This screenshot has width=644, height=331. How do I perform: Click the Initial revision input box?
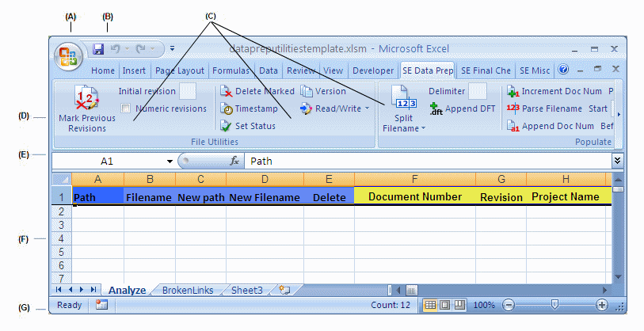188,91
